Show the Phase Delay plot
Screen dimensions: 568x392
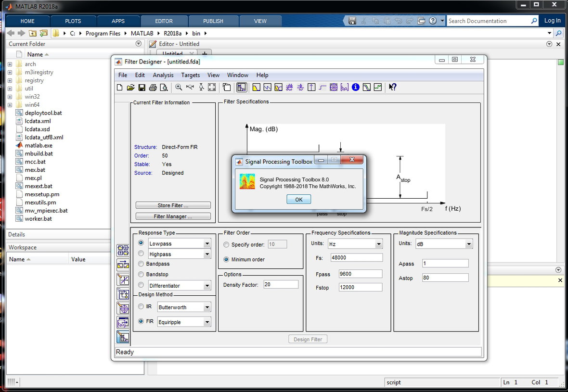[x=300, y=87]
